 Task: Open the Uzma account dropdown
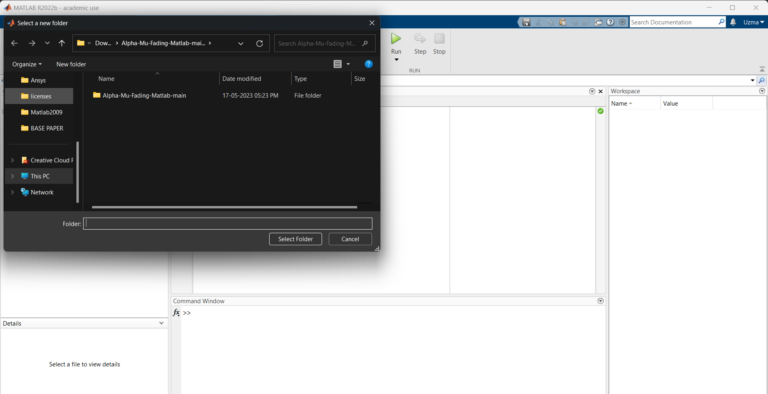(x=753, y=22)
